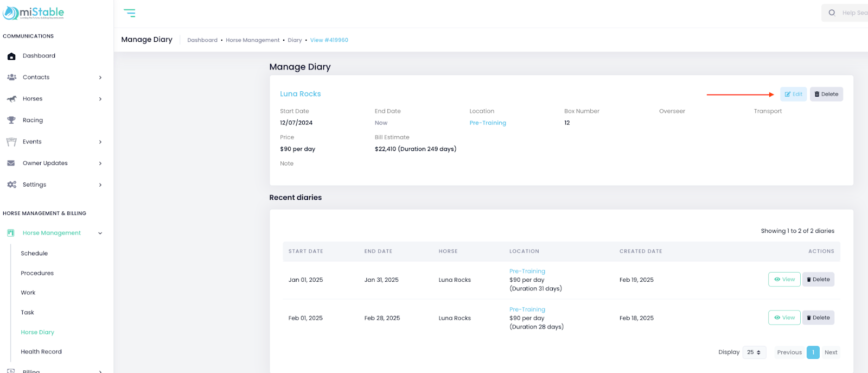This screenshot has width=868, height=373.
Task: Open the Luna Rocks horse link
Action: (x=300, y=94)
